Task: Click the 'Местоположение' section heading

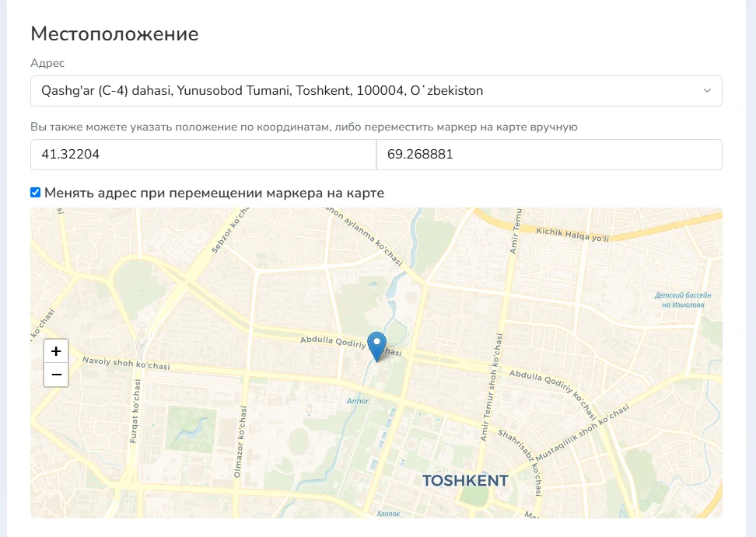Action: (x=114, y=34)
